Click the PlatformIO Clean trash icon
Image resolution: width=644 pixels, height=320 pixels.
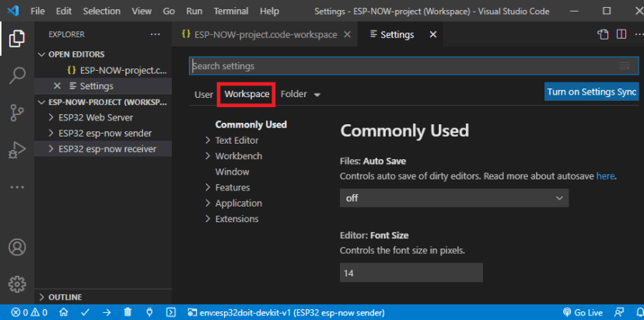coord(128,312)
